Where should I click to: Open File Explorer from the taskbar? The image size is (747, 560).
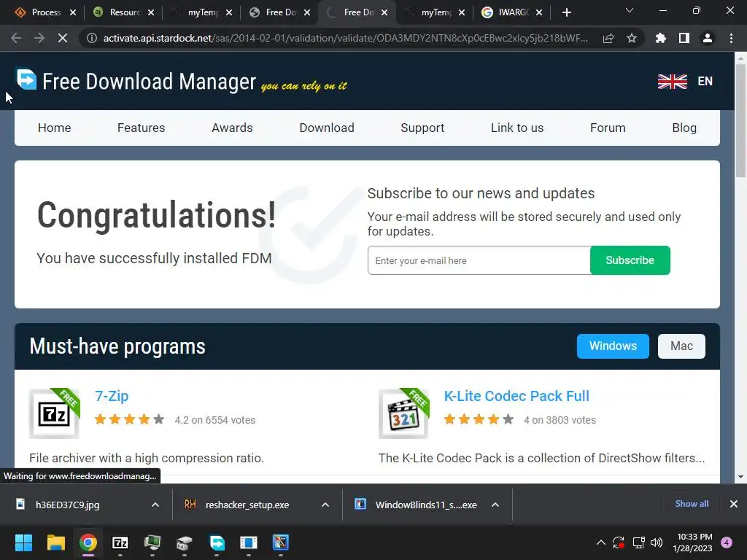[x=55, y=542]
